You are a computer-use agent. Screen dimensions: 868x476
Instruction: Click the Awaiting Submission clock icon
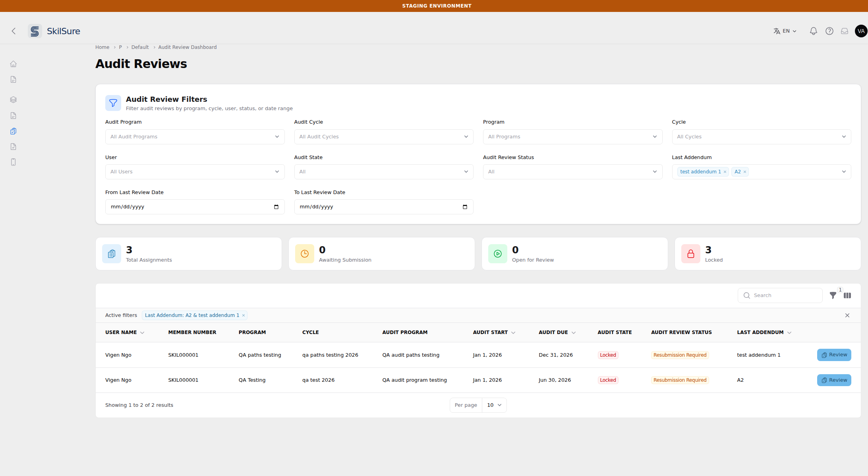point(305,254)
